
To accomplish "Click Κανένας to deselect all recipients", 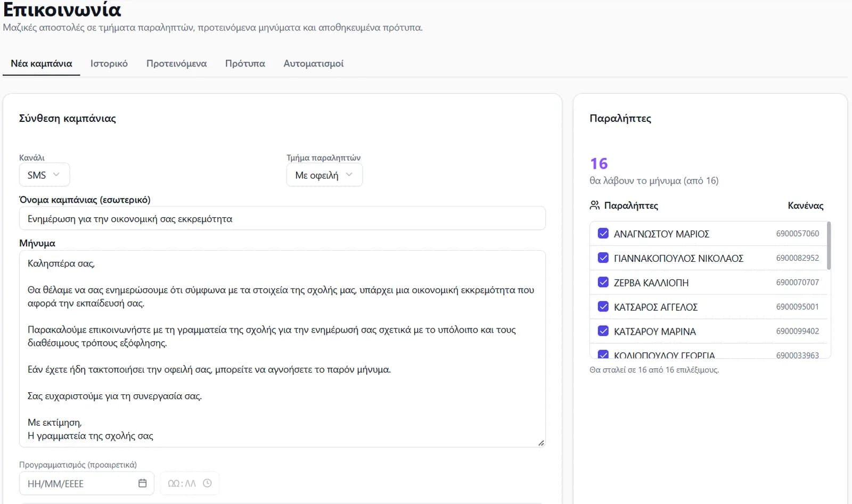I will [x=805, y=205].
